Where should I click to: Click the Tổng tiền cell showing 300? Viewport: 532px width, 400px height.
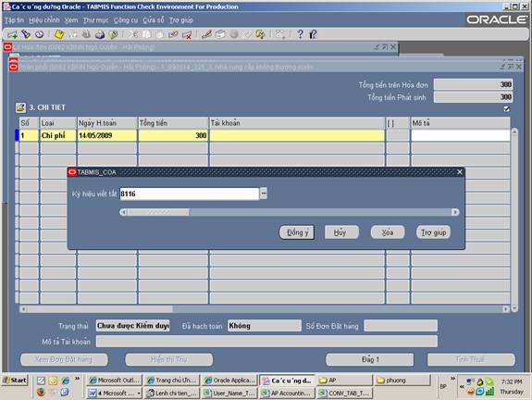(x=173, y=135)
